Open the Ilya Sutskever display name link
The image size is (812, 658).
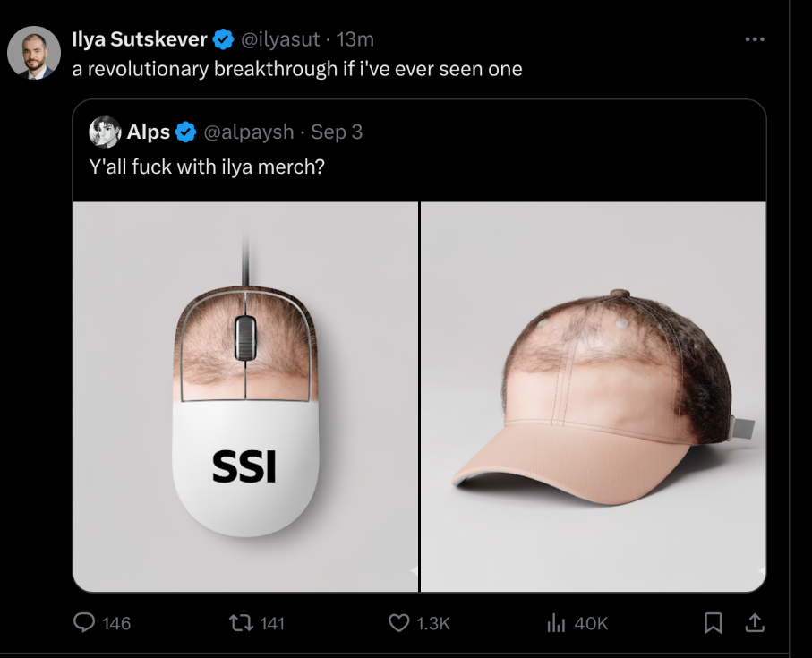pyautogui.click(x=140, y=39)
